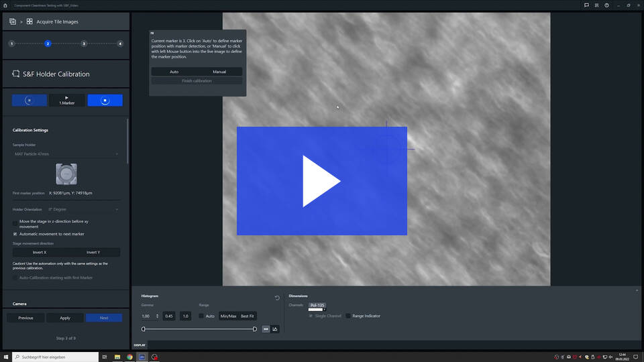
Task: Open the notification center icon
Action: pos(636,357)
